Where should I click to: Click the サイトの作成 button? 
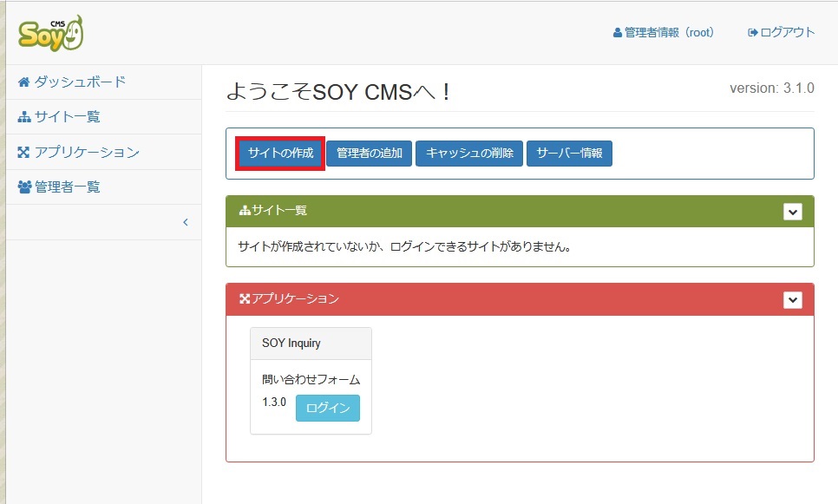point(280,154)
